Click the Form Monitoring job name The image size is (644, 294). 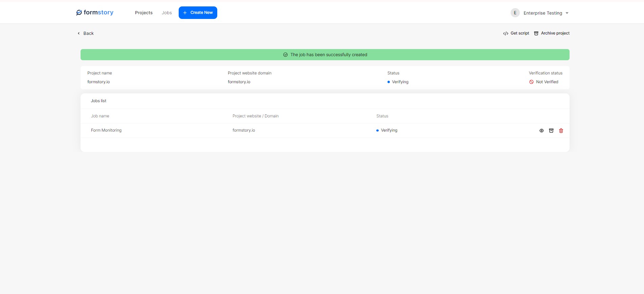tap(106, 130)
